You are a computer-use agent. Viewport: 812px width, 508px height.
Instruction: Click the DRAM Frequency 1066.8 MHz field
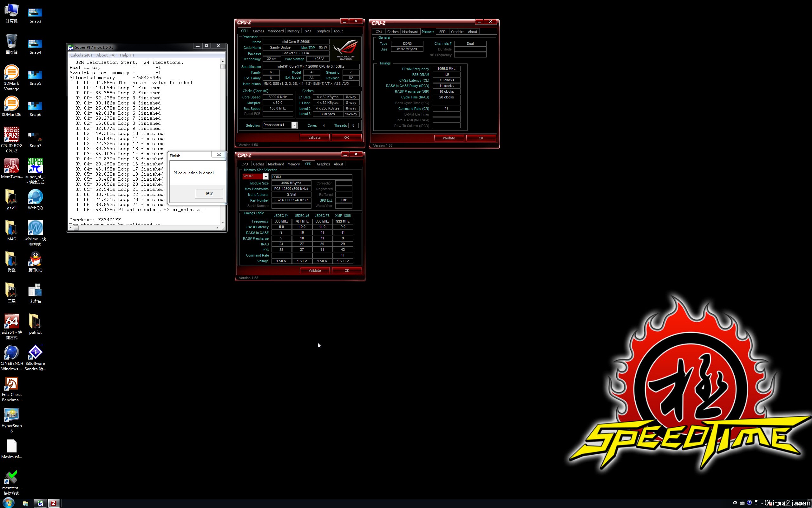(446, 69)
